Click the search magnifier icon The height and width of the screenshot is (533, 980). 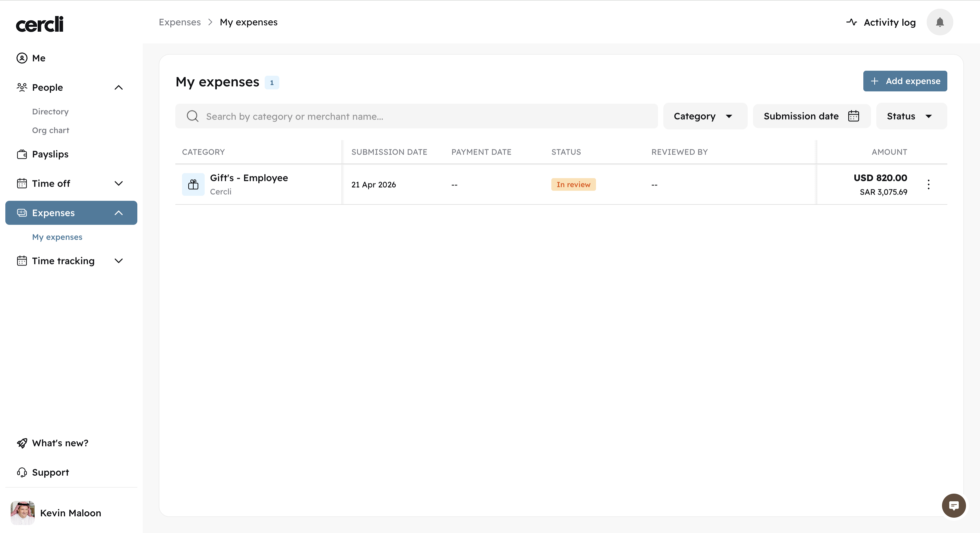pos(193,116)
